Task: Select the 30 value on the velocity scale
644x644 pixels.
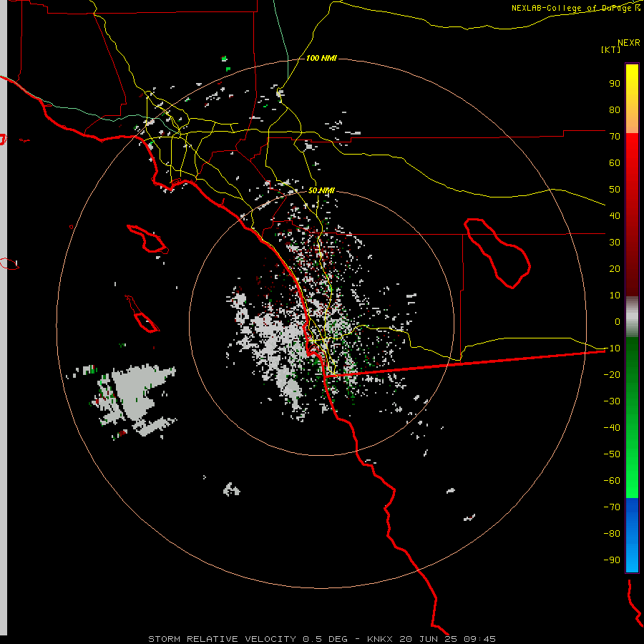Action: tap(615, 243)
